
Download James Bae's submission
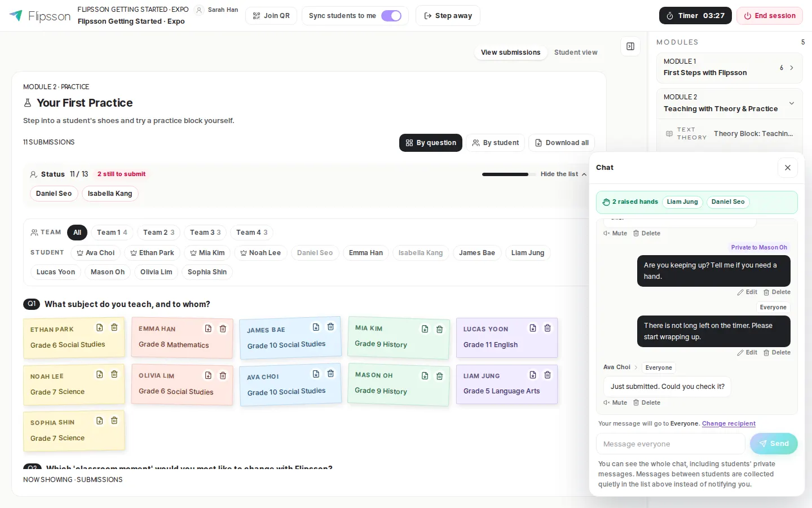[x=316, y=327]
